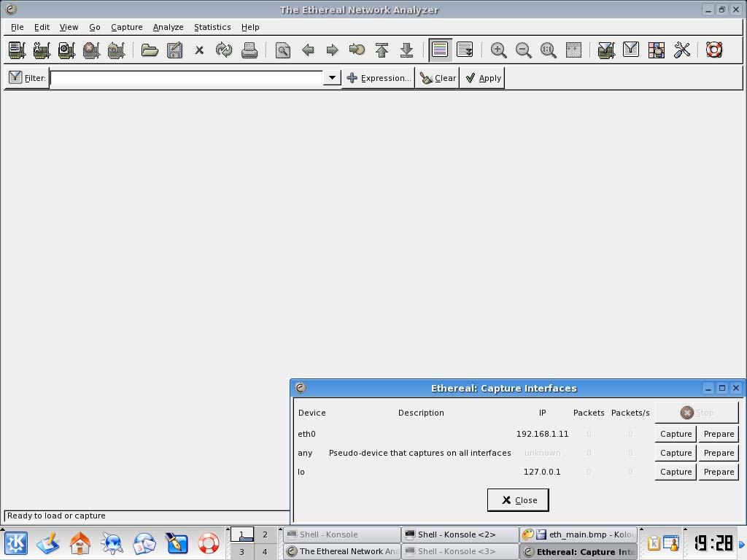The width and height of the screenshot is (747, 560).
Task: Jump to first packet icon
Action: click(x=382, y=50)
